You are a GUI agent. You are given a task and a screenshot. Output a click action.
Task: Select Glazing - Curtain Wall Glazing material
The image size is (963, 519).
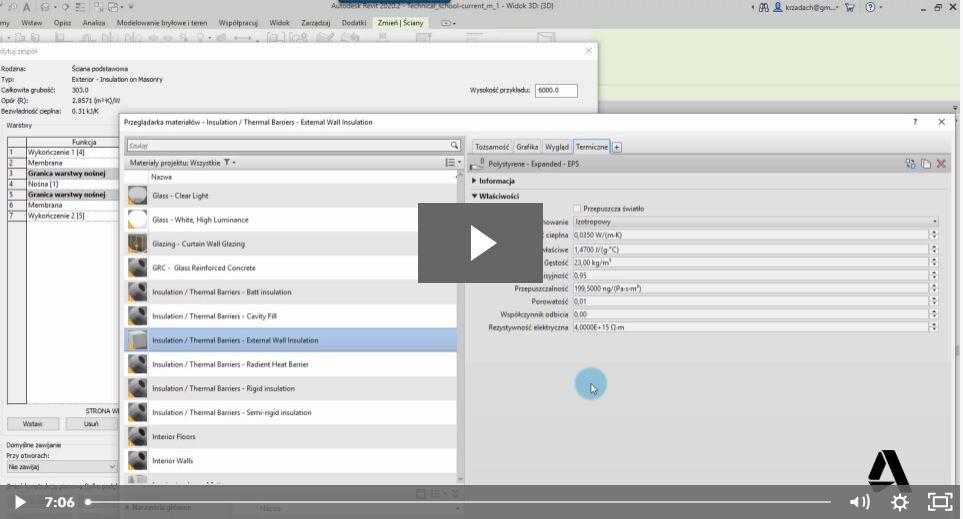pos(290,244)
